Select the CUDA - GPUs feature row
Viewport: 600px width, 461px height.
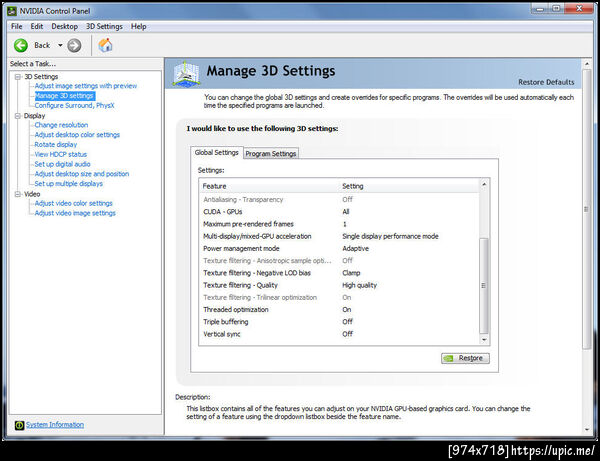pyautogui.click(x=339, y=212)
